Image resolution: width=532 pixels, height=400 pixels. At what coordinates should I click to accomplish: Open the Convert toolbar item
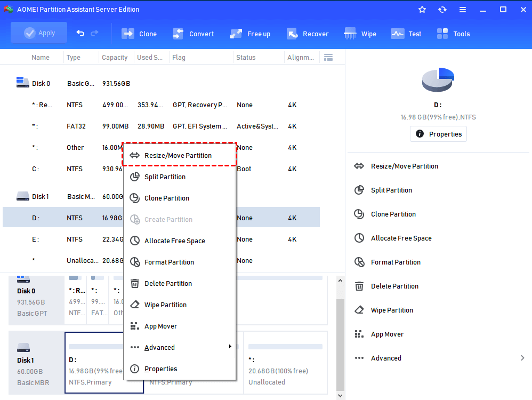pyautogui.click(x=194, y=34)
